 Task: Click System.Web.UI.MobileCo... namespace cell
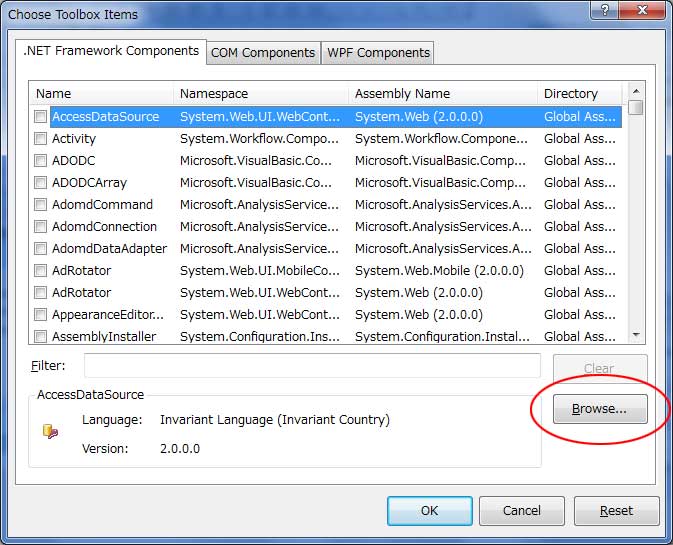[260, 271]
